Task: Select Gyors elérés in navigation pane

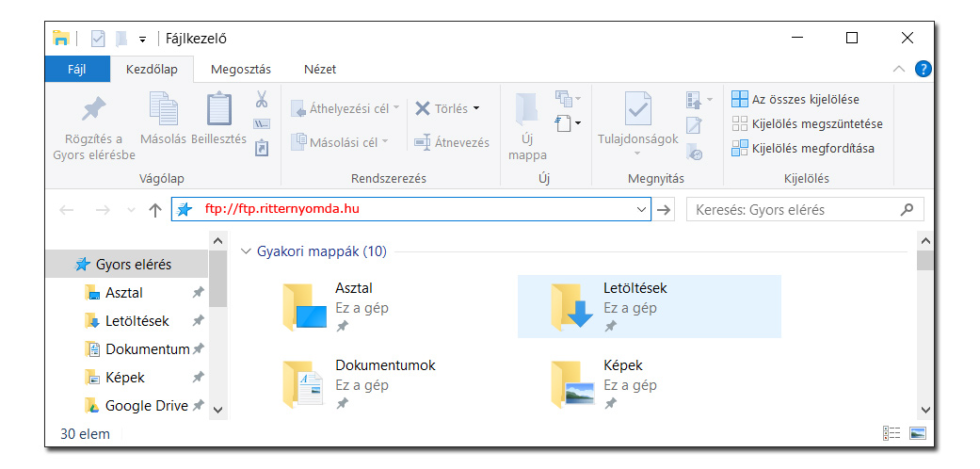Action: 127,265
